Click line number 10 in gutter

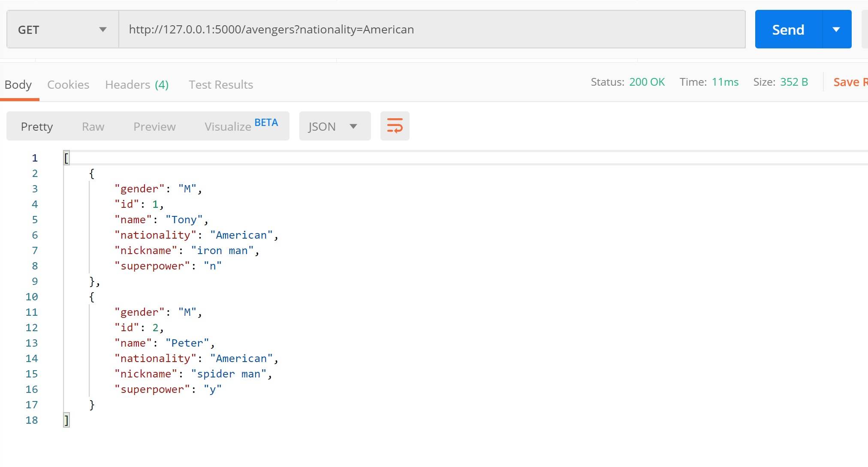coord(32,297)
